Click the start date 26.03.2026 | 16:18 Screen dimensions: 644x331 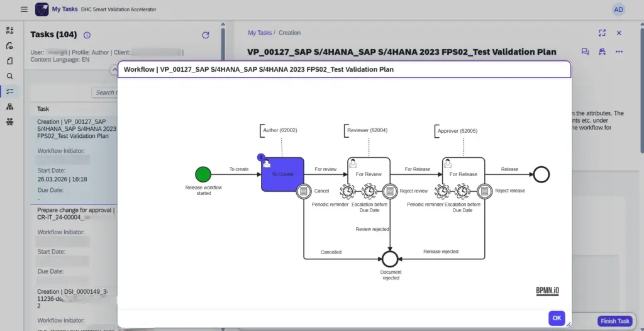click(x=62, y=179)
